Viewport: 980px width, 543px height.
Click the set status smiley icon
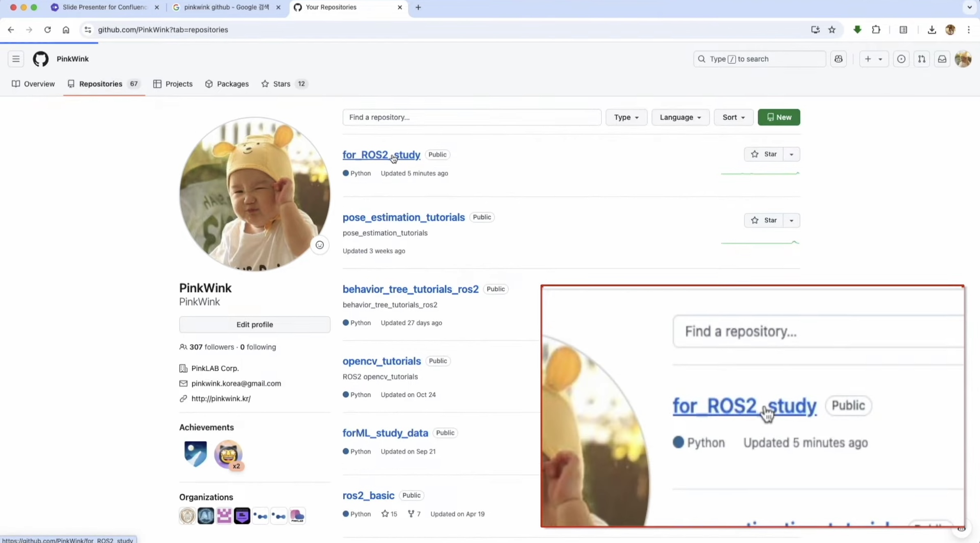(319, 245)
